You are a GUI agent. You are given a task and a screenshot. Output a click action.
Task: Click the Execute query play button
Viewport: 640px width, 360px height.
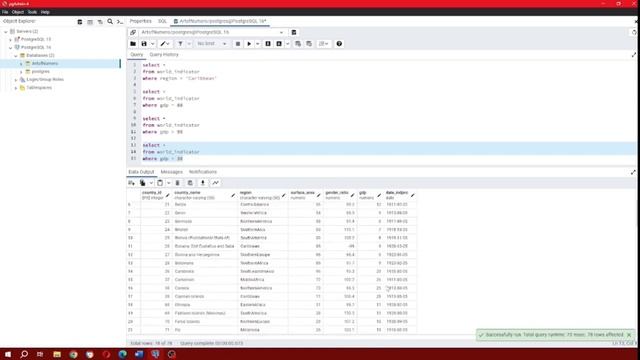click(249, 44)
